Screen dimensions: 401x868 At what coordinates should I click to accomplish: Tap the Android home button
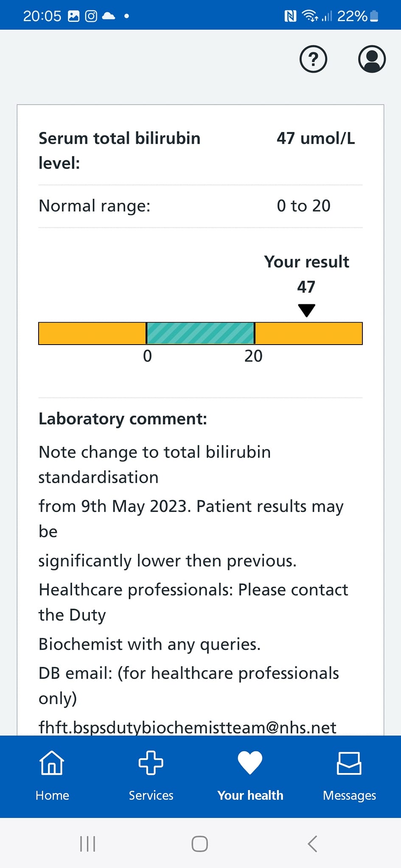(x=200, y=844)
